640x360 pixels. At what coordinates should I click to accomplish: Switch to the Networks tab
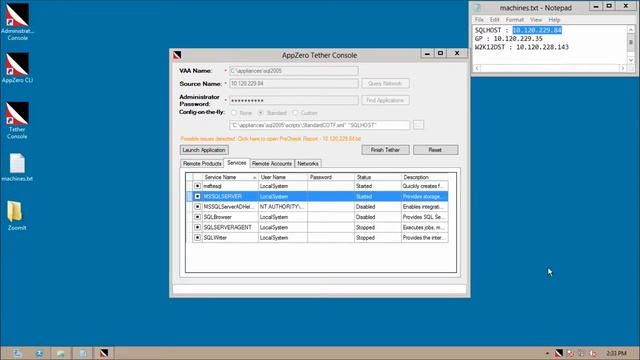(308, 163)
